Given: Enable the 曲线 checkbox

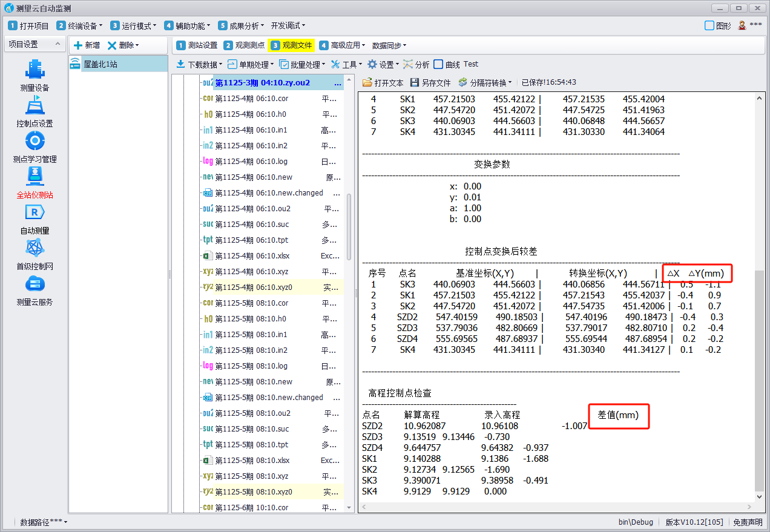Looking at the screenshot, I should 438,64.
